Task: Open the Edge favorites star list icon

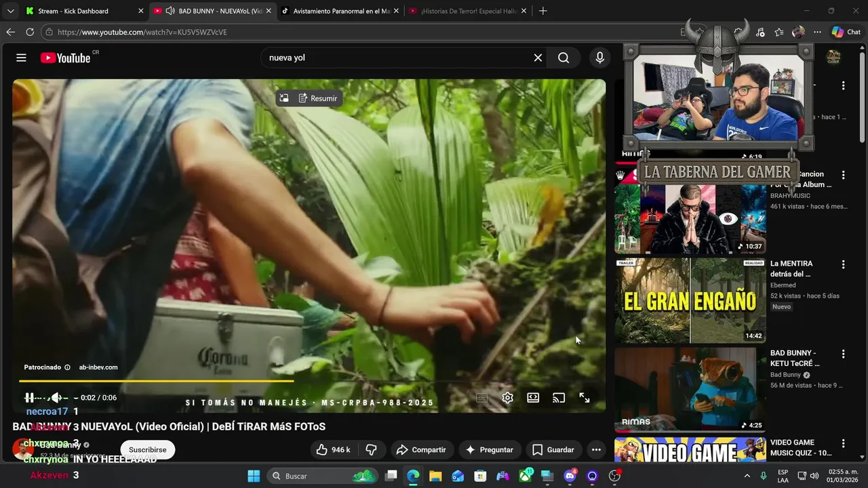Action: pos(779,32)
